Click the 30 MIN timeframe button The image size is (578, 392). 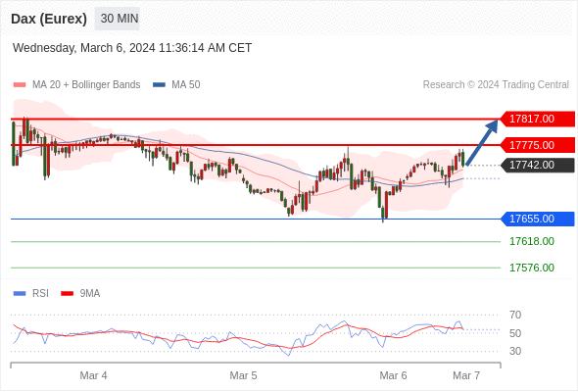point(118,19)
